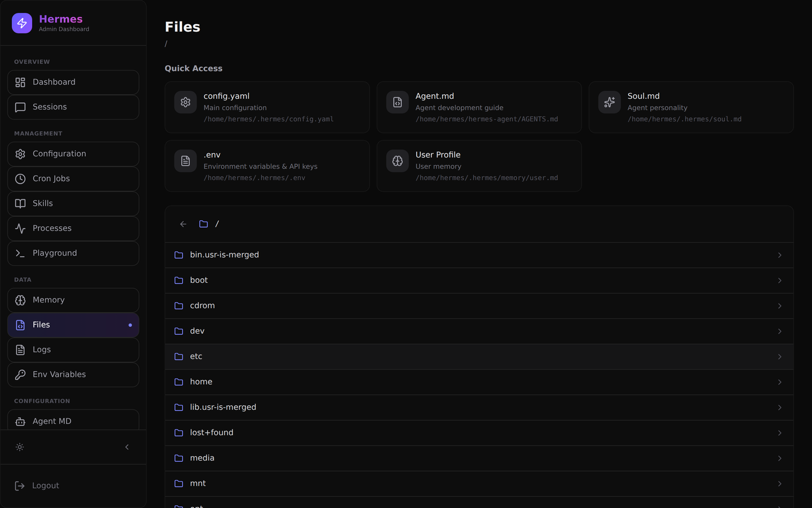
Task: Go to the Sessions page
Action: click(73, 107)
